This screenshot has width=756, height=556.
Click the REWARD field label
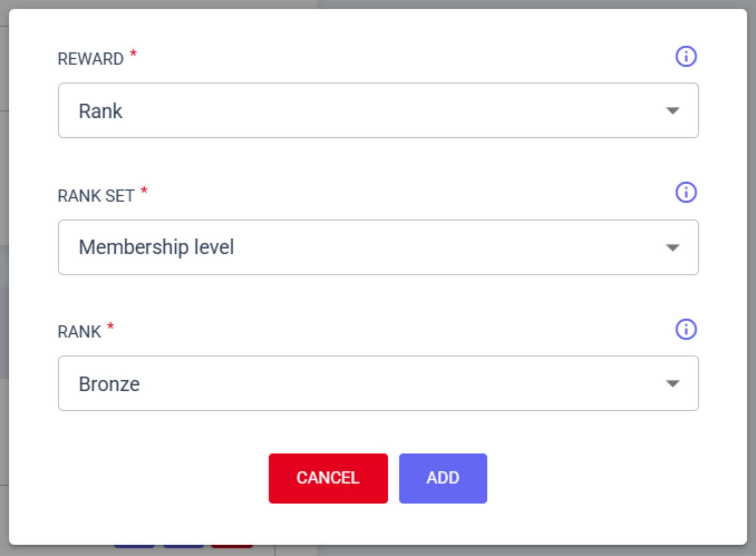pos(91,59)
